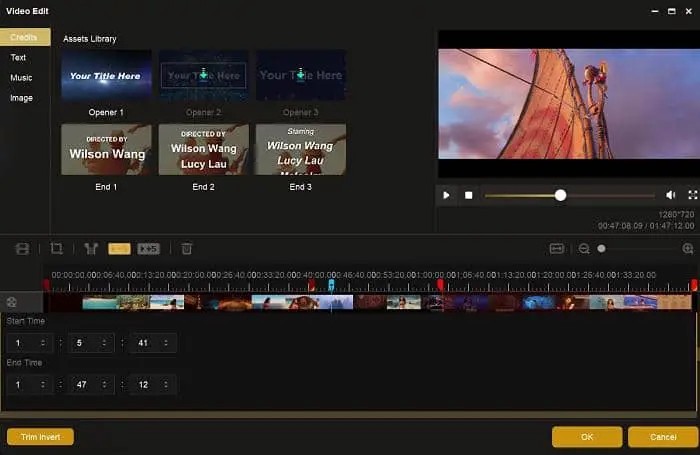700x455 pixels.
Task: Click the 00:47:08:09 / 01:47:12:00 timecode
Action: (646, 226)
